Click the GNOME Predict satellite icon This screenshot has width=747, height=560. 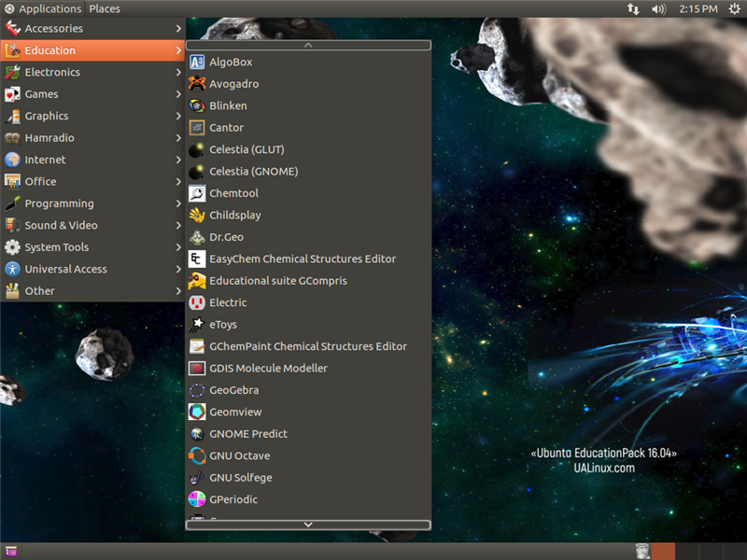(x=197, y=434)
